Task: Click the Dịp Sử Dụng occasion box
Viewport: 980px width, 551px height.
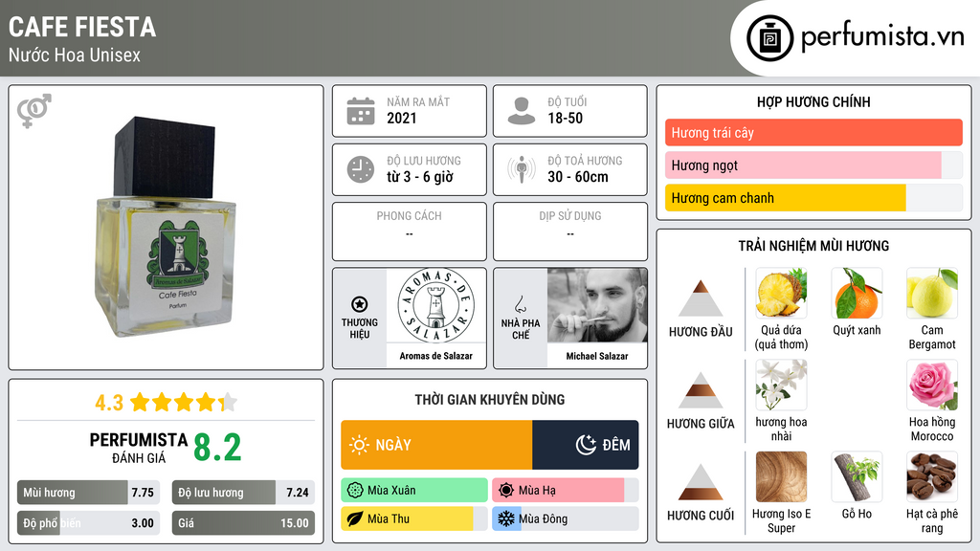Action: click(x=570, y=231)
